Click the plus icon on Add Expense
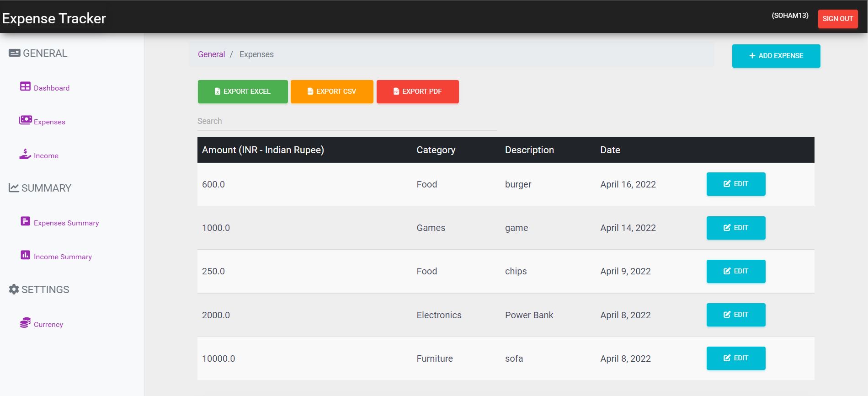Viewport: 868px width, 396px height. point(752,56)
